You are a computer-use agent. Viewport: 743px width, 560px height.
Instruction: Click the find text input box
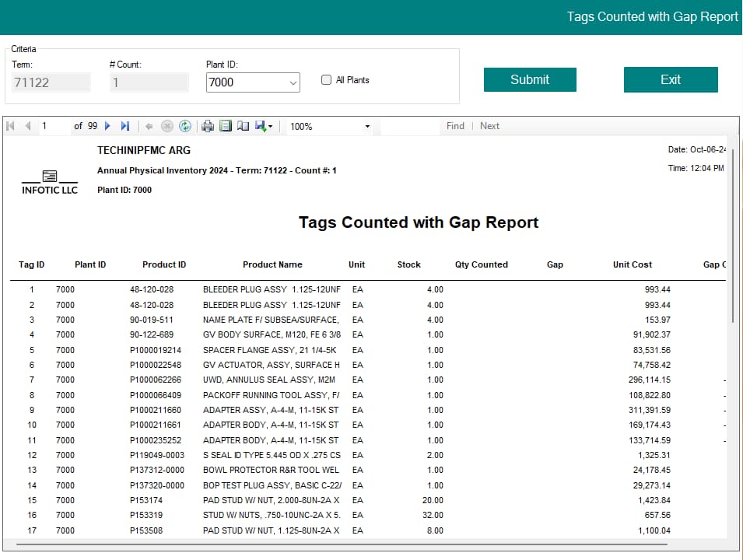410,126
